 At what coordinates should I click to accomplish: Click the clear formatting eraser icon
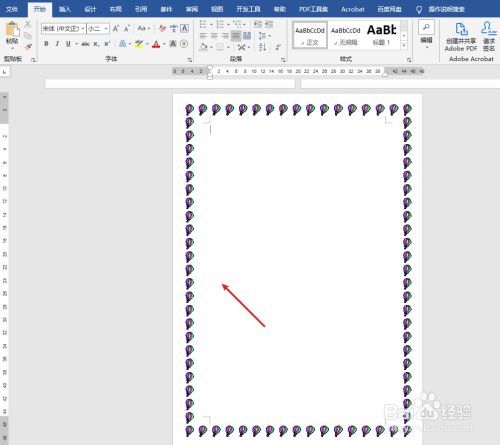162,28
